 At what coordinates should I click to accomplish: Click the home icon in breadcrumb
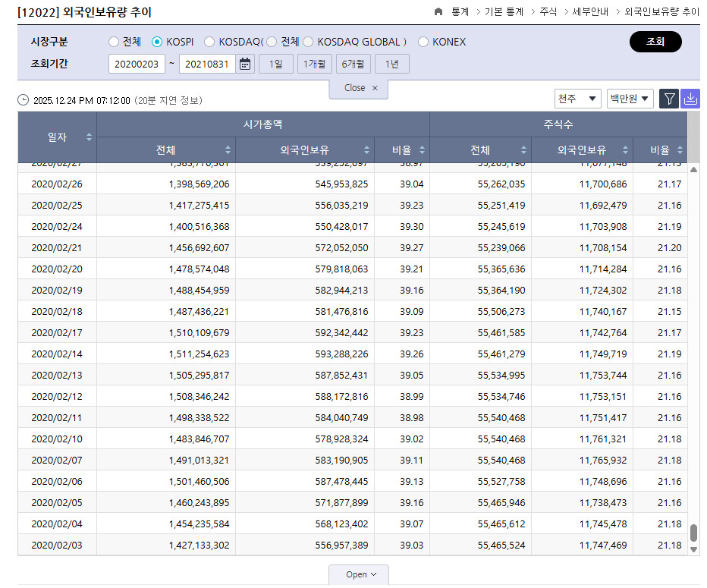(x=438, y=12)
